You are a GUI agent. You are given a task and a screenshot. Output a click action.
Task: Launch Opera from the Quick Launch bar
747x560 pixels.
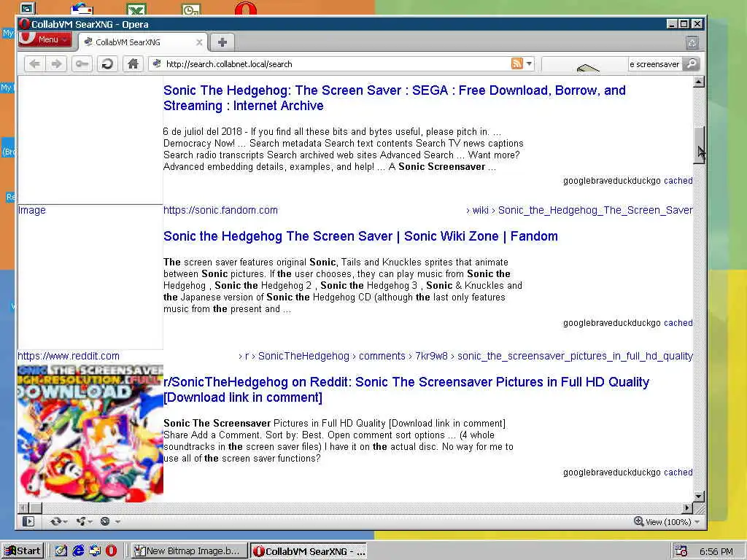point(111,551)
